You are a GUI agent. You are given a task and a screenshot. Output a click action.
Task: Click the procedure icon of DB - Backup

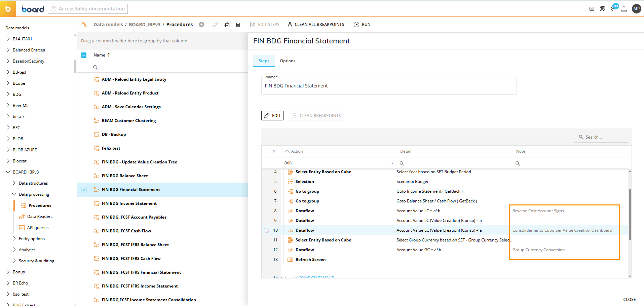(97, 135)
